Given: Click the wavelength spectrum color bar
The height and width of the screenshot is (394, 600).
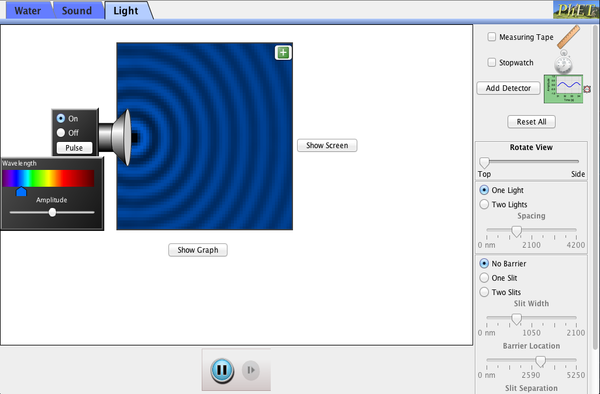Looking at the screenshot, I should click(x=48, y=178).
